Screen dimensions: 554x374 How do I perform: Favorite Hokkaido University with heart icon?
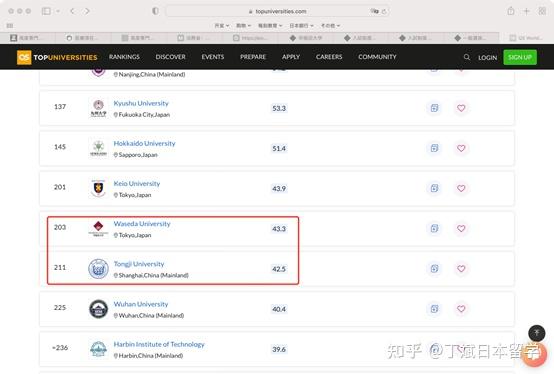click(x=461, y=148)
